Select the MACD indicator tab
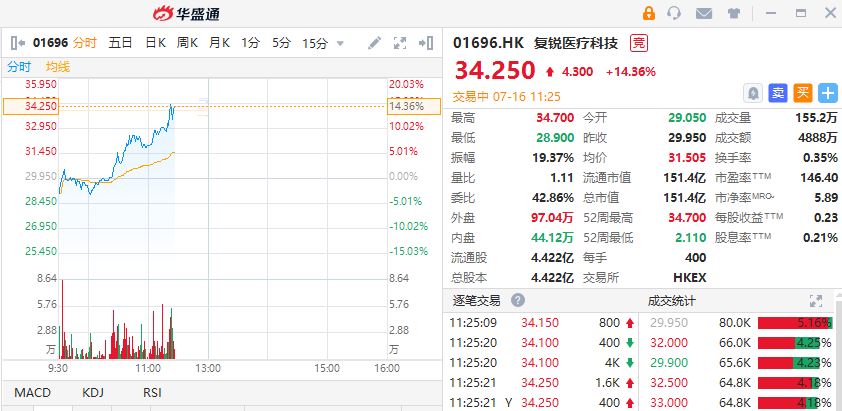Viewport: 842px width, 411px height. click(32, 393)
